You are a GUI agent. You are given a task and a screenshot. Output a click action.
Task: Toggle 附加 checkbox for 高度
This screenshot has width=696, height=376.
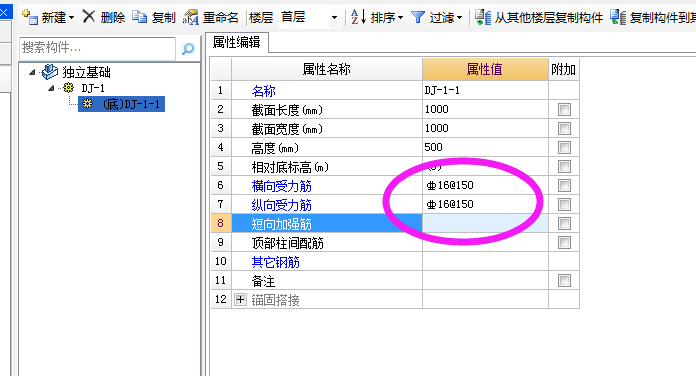[x=564, y=147]
